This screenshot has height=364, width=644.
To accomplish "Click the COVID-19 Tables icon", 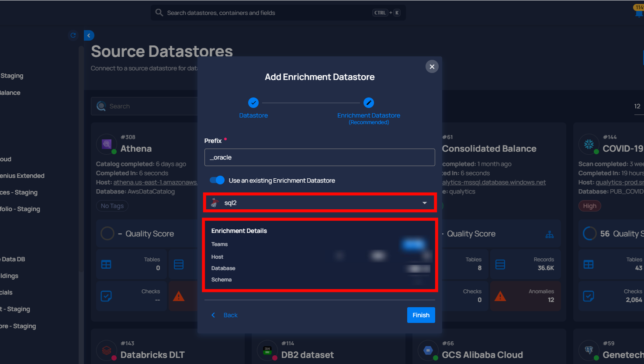I will (589, 264).
